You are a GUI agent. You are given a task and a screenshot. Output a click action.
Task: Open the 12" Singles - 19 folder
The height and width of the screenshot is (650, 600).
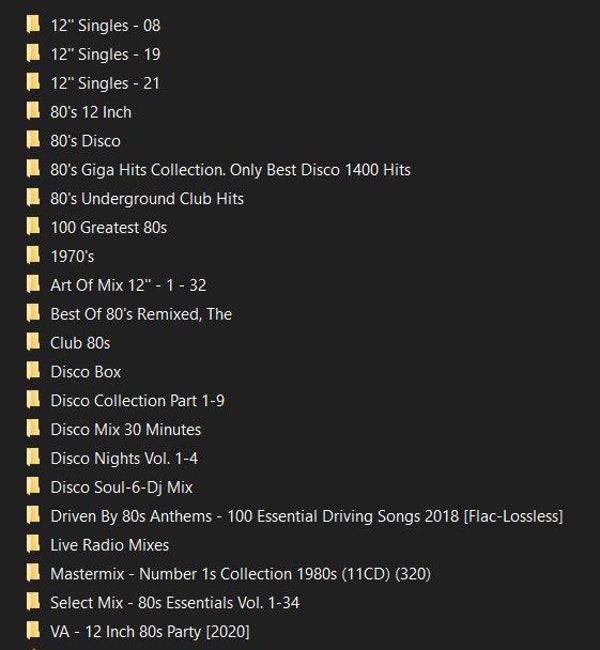105,54
